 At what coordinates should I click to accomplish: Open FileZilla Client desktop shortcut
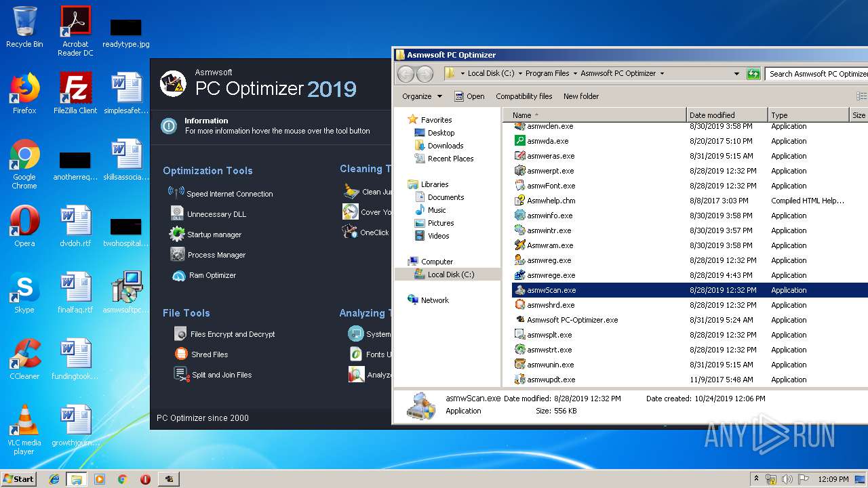click(75, 94)
